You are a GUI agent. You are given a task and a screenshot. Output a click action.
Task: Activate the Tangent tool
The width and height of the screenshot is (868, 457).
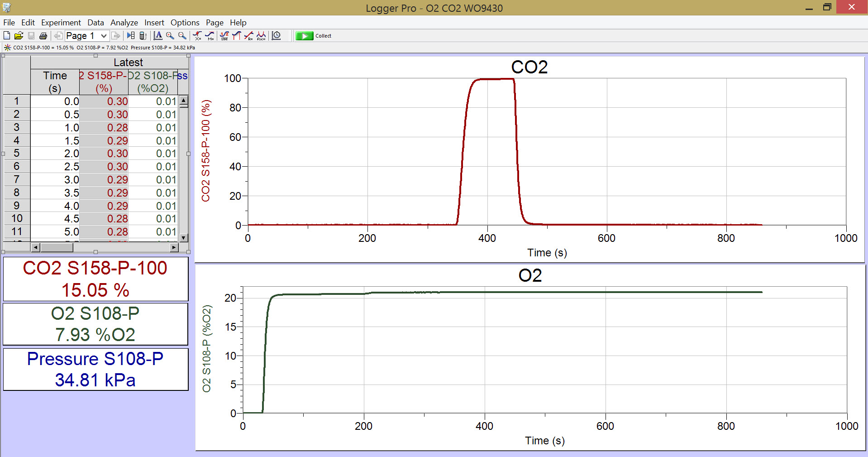(209, 35)
